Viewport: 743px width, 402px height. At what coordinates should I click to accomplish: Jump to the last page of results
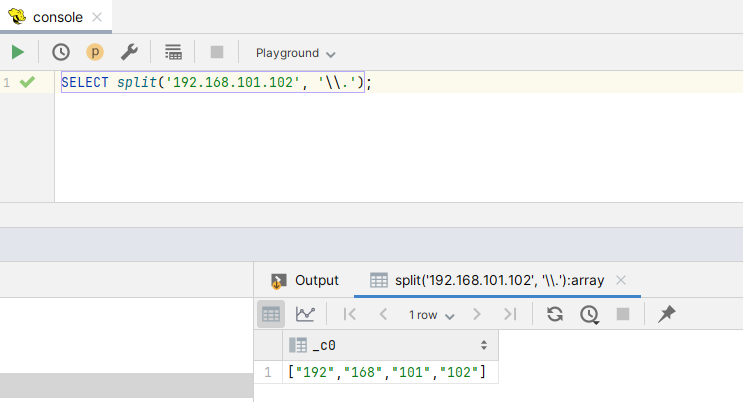510,314
